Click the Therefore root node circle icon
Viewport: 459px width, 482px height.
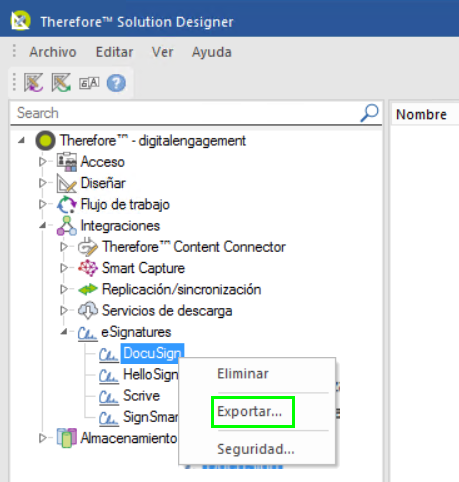tap(45, 140)
